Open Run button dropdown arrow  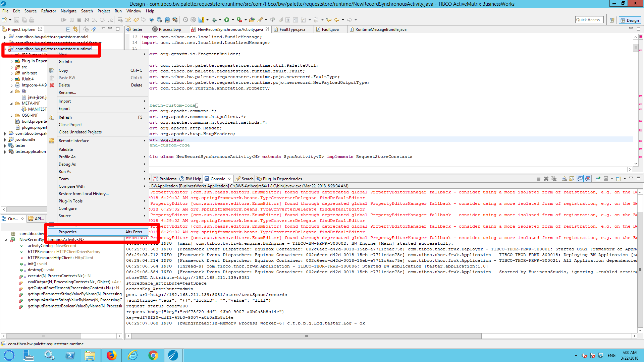click(x=233, y=20)
